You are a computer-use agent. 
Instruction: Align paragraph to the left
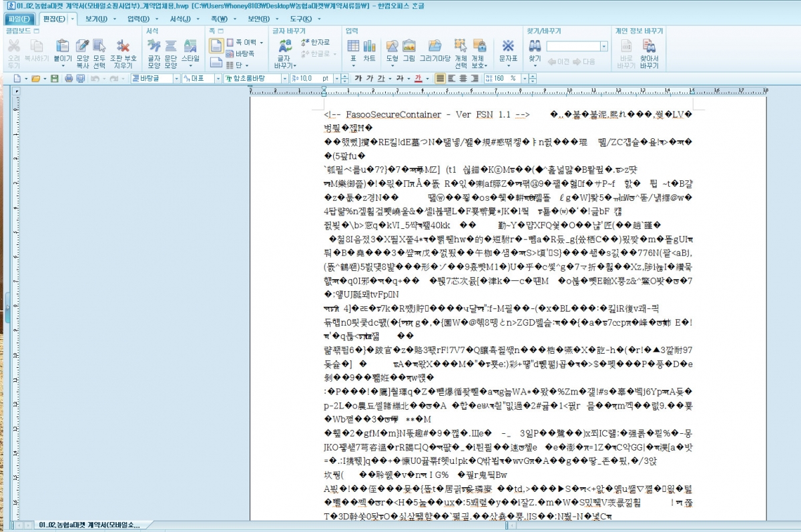point(452,79)
